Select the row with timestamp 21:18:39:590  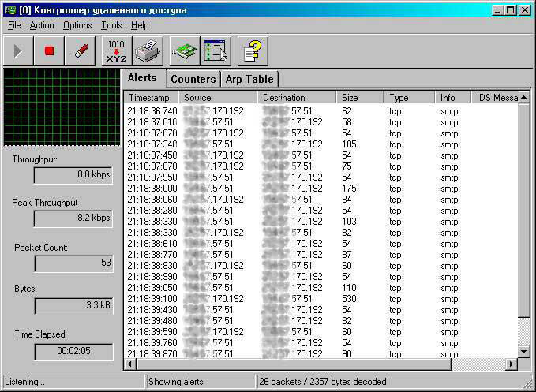coord(321,332)
